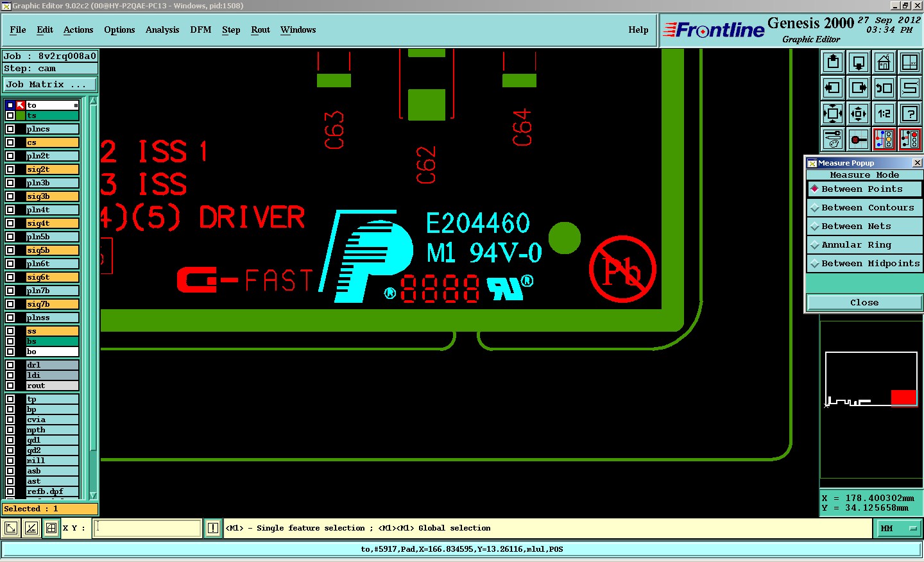Viewport: 924px width, 562px height.
Task: Select the layer named pln4t
Action: tap(52, 210)
